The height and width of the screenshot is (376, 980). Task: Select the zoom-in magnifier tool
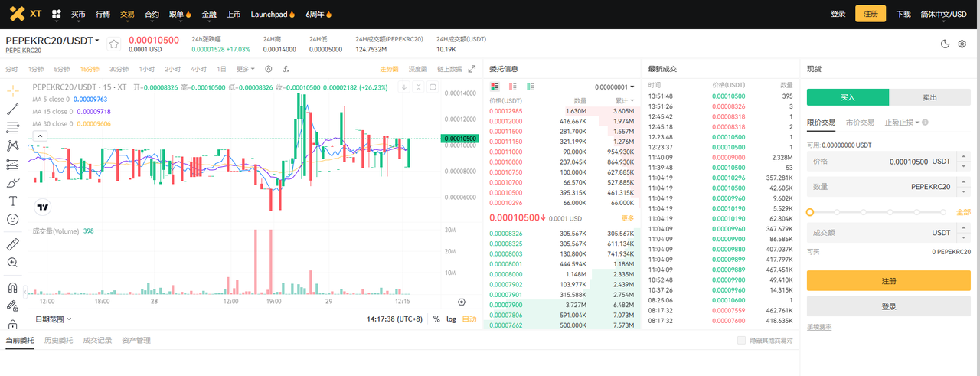click(12, 263)
